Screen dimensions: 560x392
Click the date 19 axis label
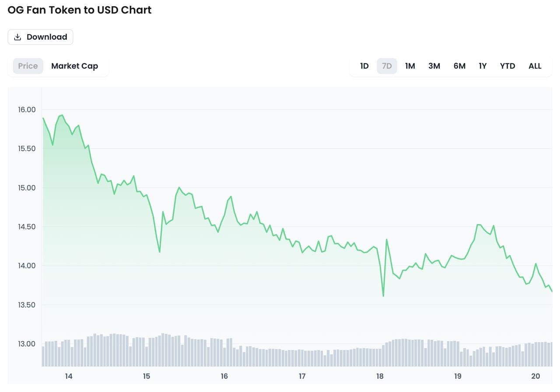[458, 376]
